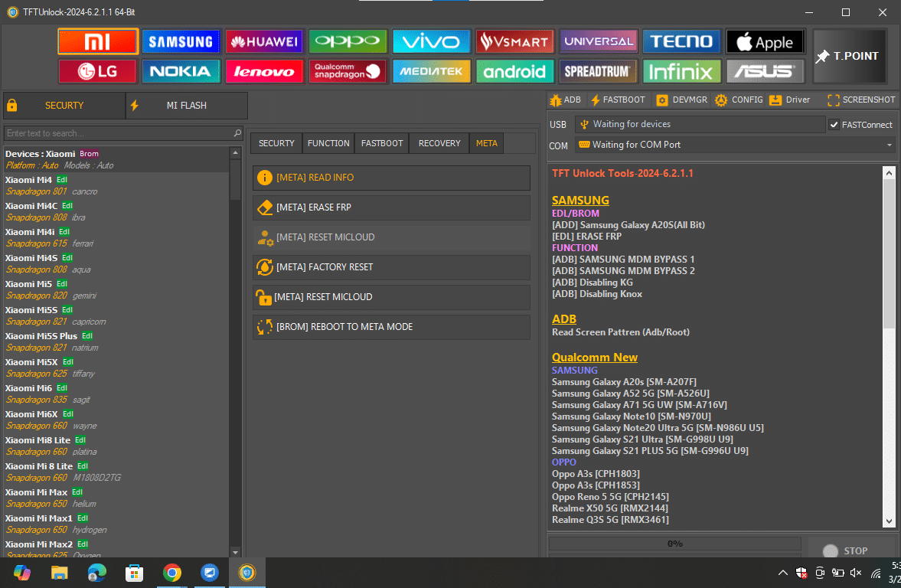Select the ADB connection mode icon
Image resolution: width=901 pixels, height=588 pixels.
pos(564,100)
